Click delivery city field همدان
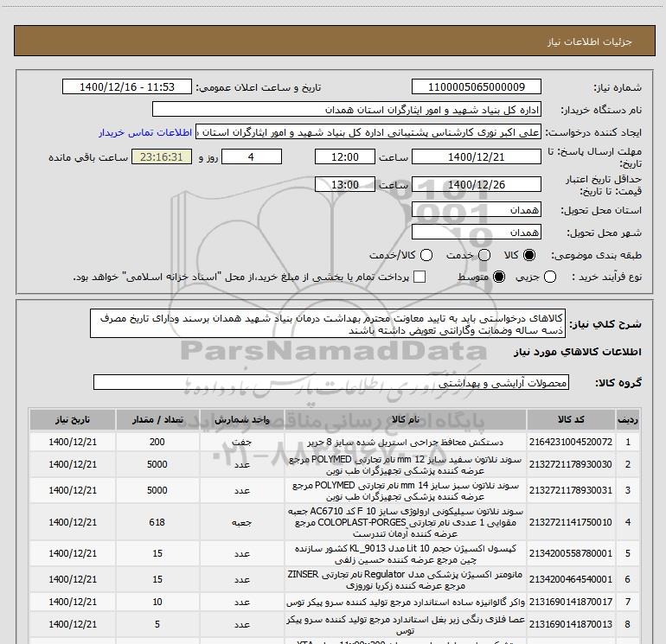Image resolution: width=666 pixels, height=644 pixels. 476,232
